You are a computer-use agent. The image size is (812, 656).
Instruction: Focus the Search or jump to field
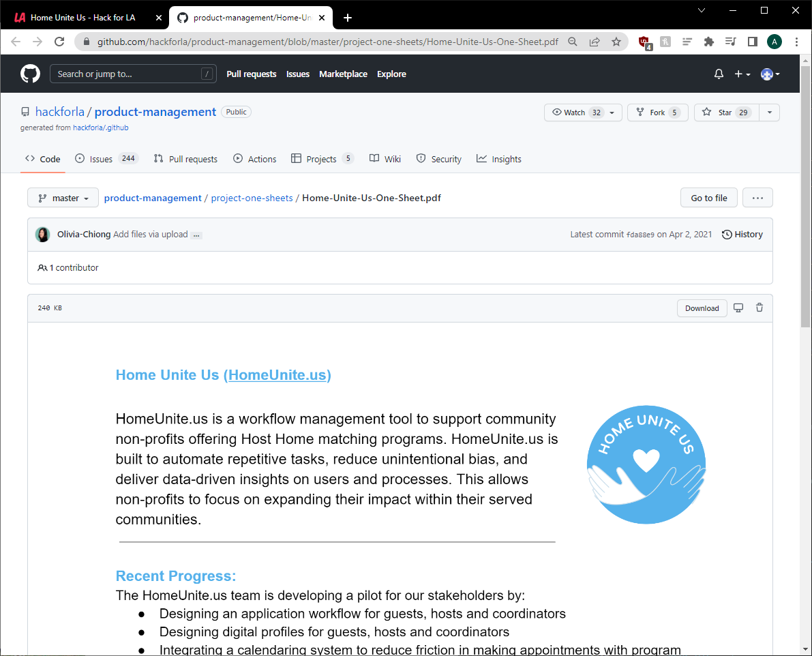coord(133,74)
